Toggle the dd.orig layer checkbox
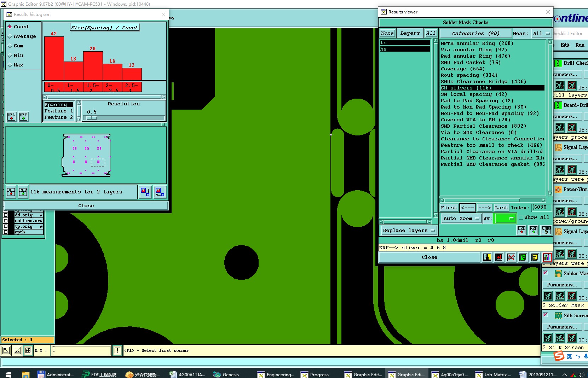Screen dimensions: 588x378 (x=6, y=215)
